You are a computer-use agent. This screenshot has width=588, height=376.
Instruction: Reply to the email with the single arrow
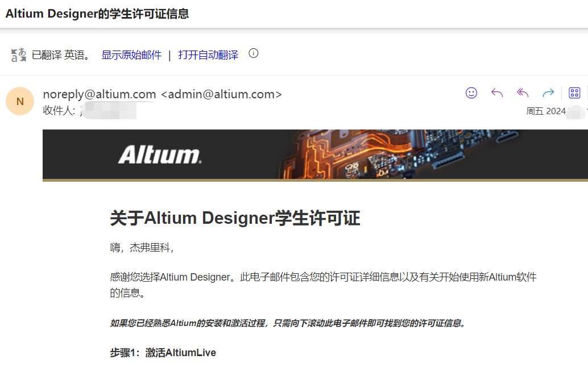(x=497, y=93)
